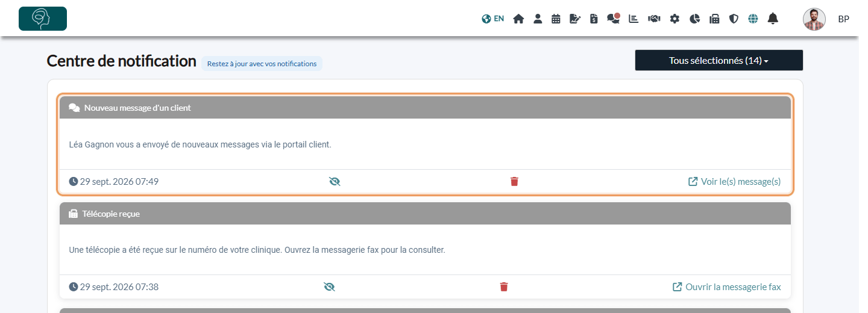Click the BP user initials
Viewport: 868px width, 313px height.
tap(843, 19)
